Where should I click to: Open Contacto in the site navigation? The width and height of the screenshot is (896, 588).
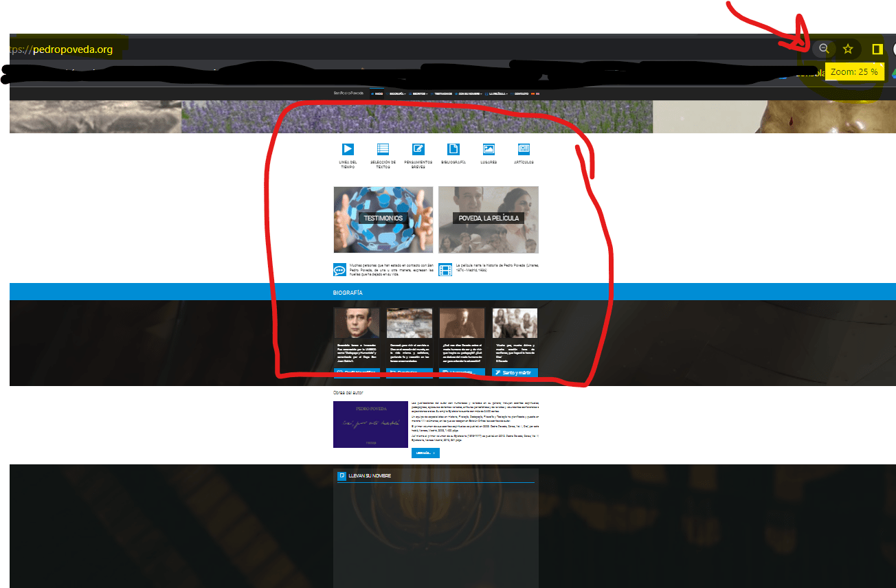coord(519,93)
